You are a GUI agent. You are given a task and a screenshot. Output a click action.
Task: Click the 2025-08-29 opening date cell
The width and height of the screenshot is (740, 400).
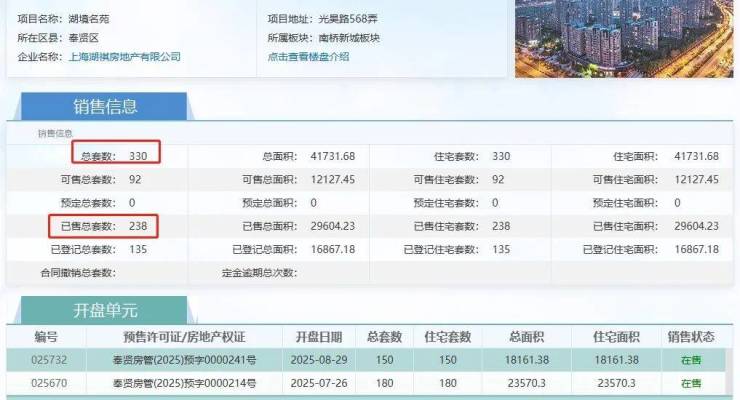tap(318, 359)
